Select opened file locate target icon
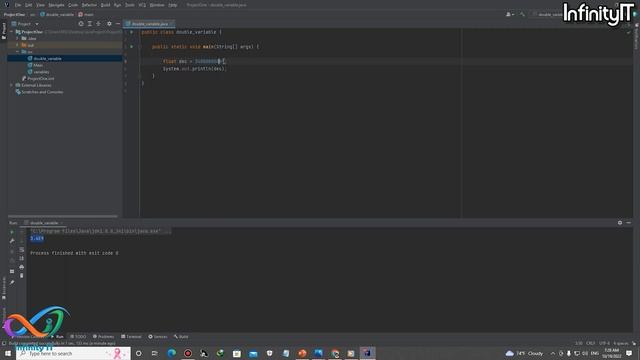The width and height of the screenshot is (640, 360). (81, 24)
